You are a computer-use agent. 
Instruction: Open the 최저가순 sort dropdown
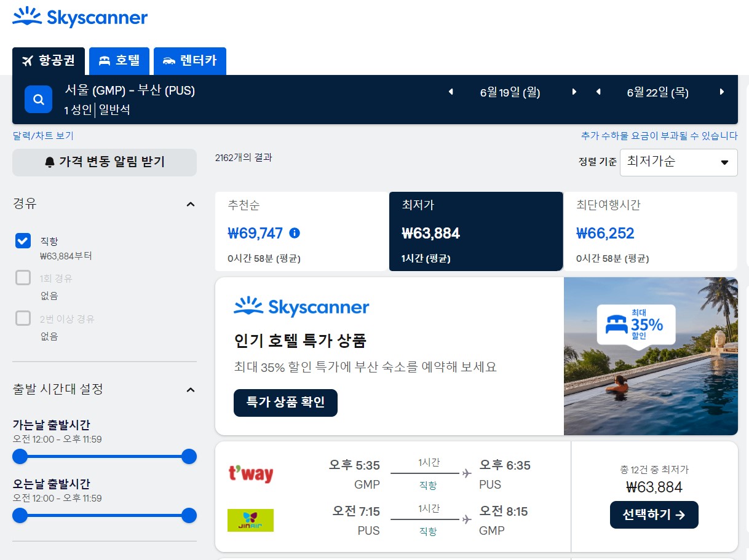678,162
